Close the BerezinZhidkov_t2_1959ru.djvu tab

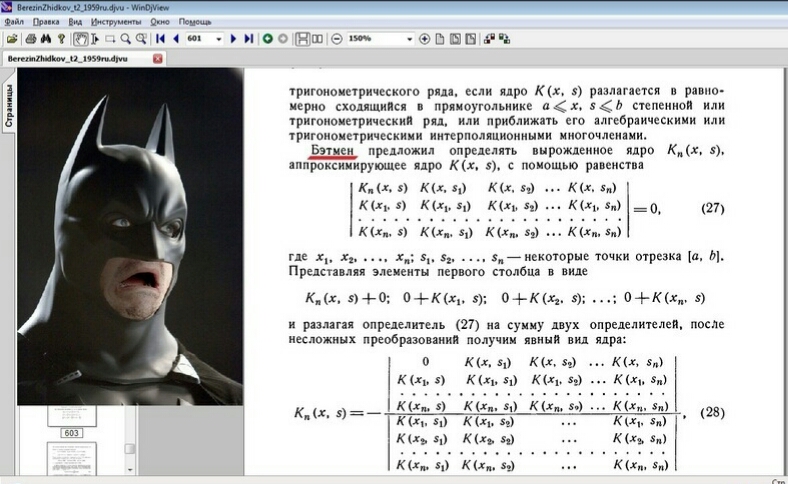click(x=158, y=59)
